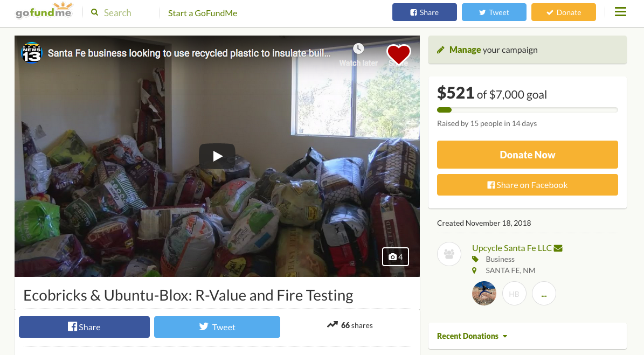The image size is (644, 355).
Task: Show more team members ellipsis
Action: tap(544, 294)
